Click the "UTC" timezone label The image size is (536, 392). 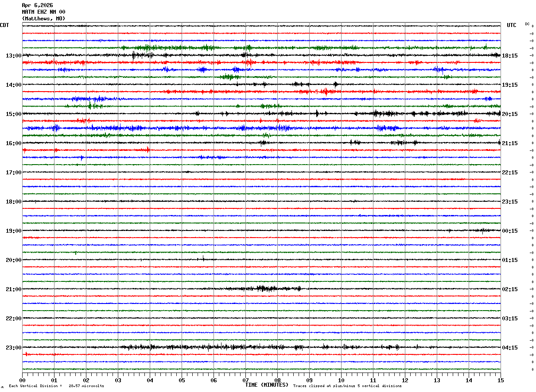(x=512, y=25)
